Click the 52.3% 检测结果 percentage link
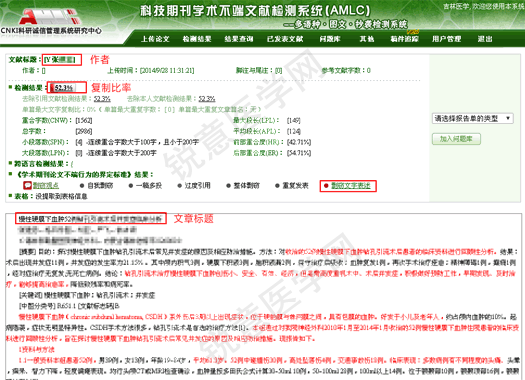 64,88
